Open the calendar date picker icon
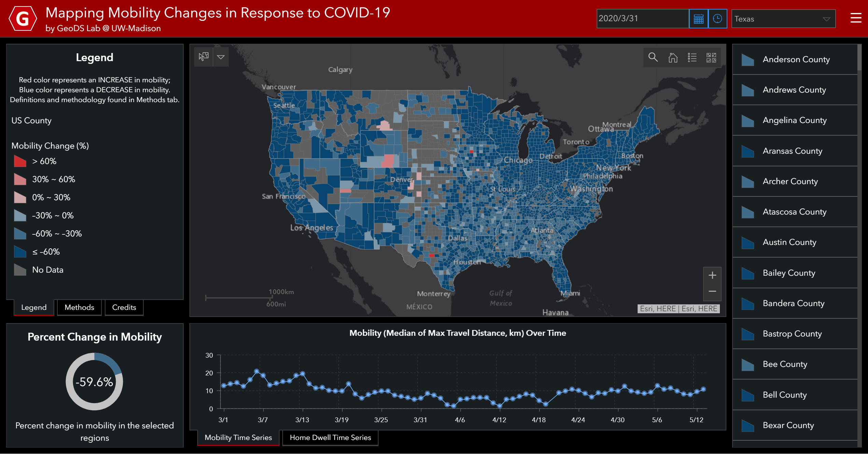The image size is (868, 454). (698, 19)
